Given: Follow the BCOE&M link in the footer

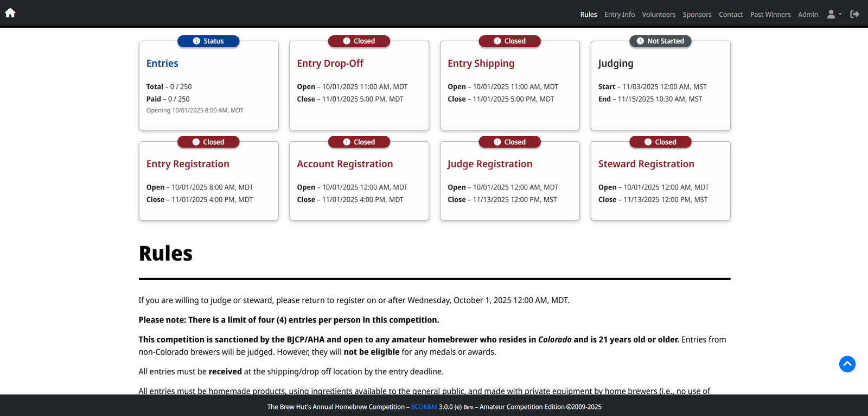Looking at the screenshot, I should tap(424, 407).
